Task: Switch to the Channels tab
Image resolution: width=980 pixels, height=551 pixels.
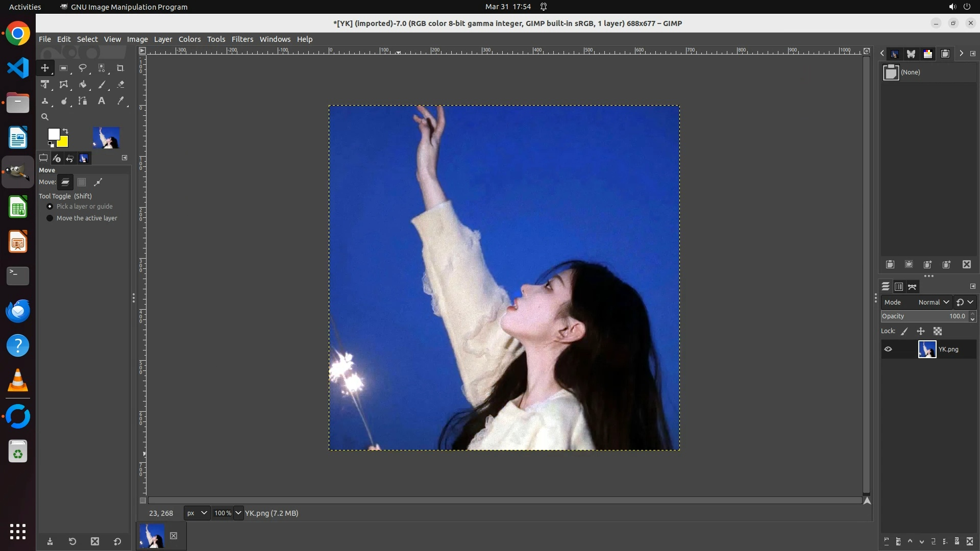Action: (x=899, y=287)
